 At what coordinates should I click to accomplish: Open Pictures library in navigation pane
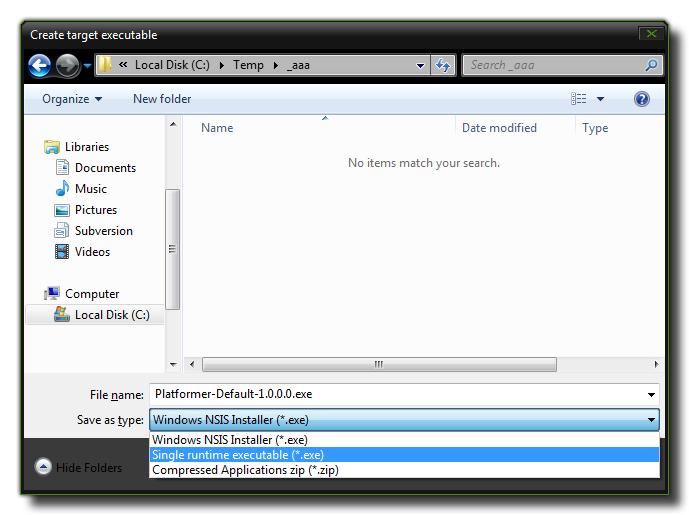(x=95, y=210)
